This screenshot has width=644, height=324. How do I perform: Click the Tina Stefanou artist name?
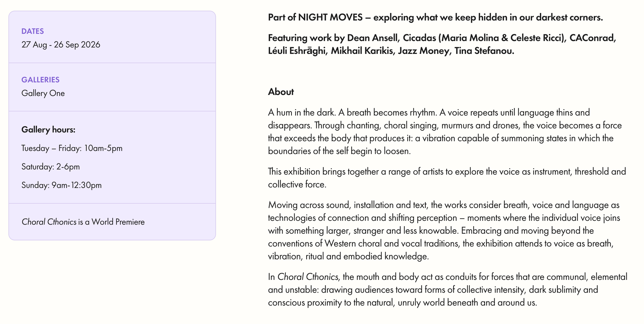point(484,51)
